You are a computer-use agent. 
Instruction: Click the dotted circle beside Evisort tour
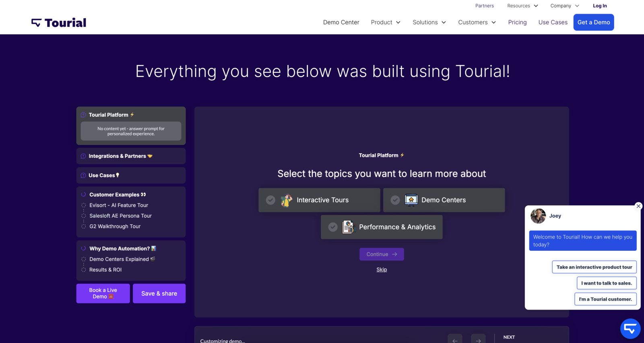click(84, 205)
